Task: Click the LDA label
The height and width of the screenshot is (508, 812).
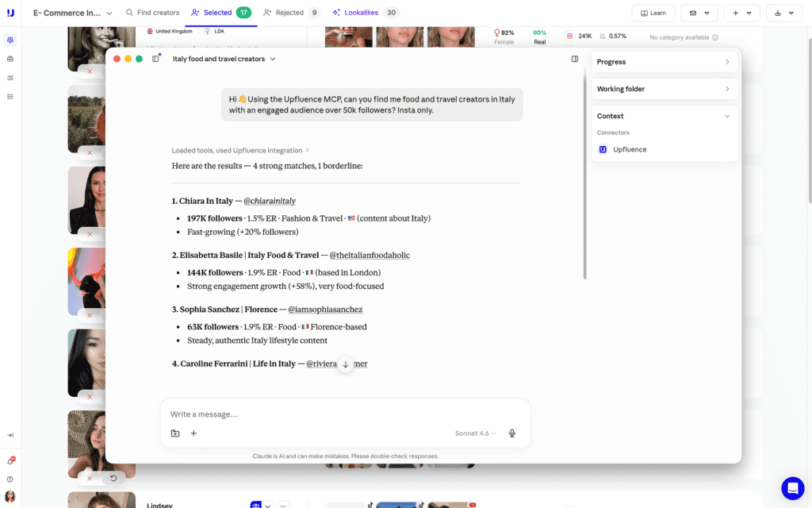Action: point(215,31)
